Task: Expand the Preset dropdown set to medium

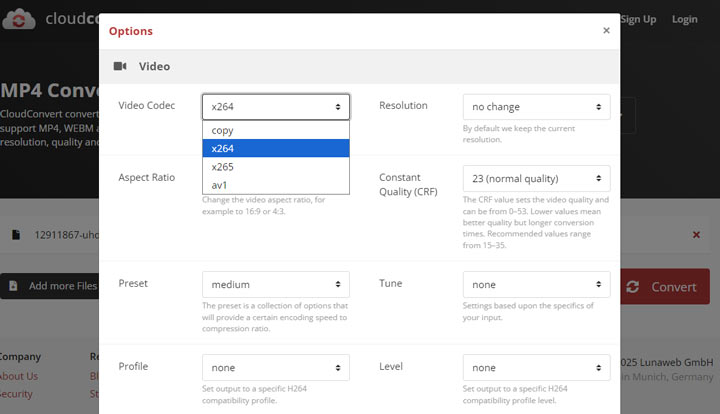Action: [276, 285]
